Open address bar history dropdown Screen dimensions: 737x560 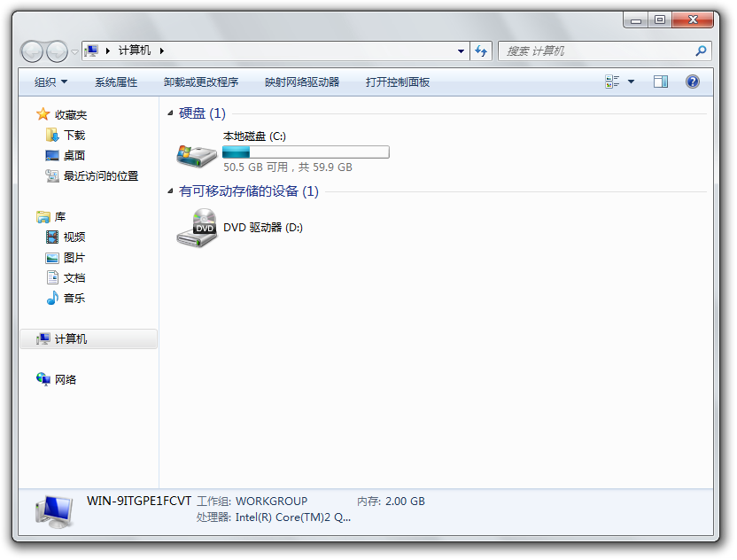(x=462, y=51)
